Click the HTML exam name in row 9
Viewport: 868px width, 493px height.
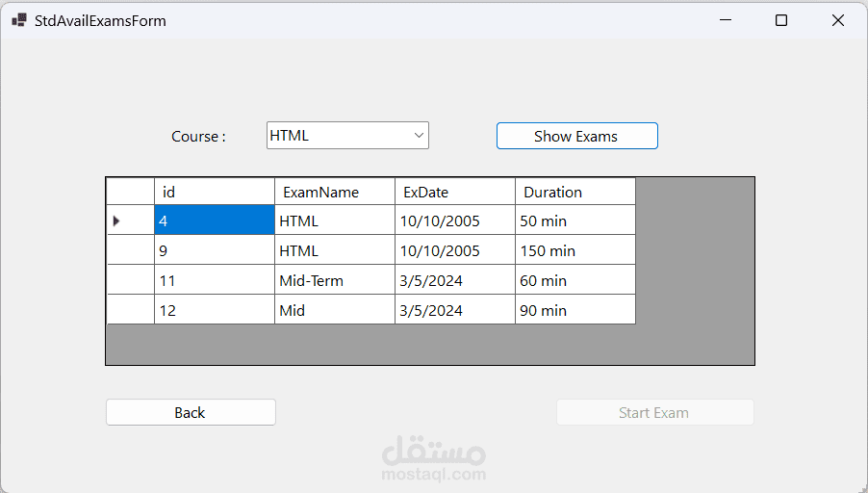click(335, 249)
